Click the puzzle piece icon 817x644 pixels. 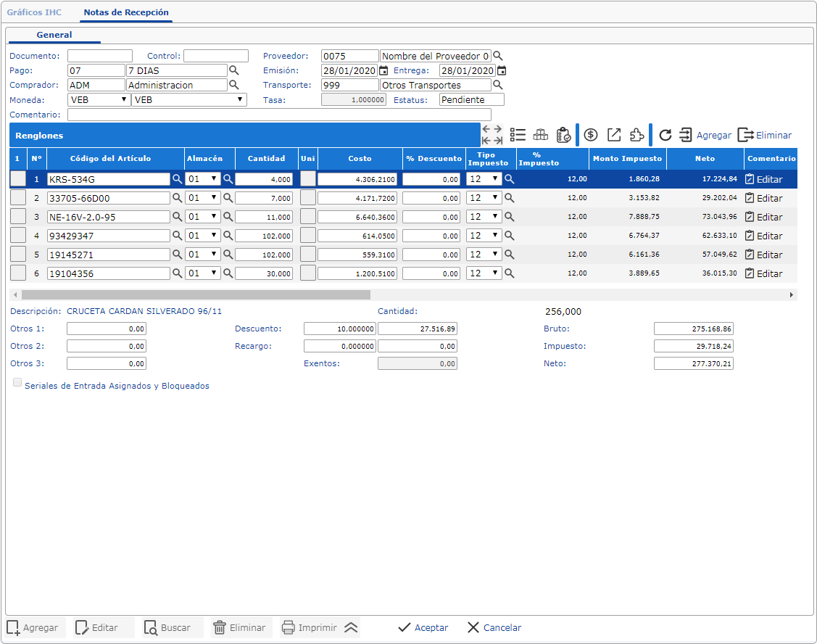636,135
